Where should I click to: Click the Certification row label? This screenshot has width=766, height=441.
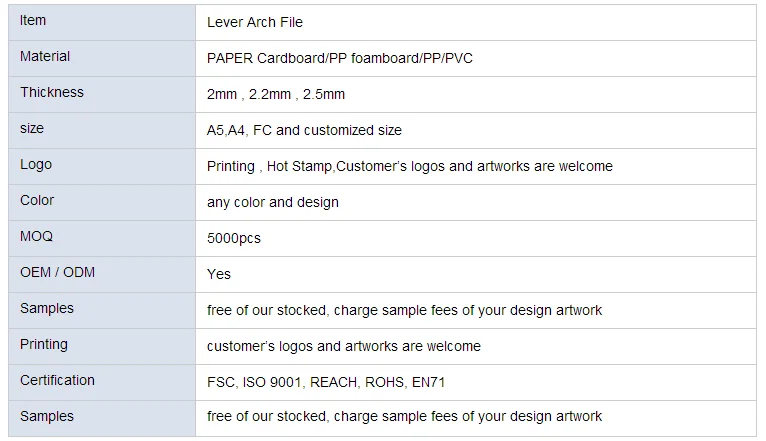pos(57,381)
